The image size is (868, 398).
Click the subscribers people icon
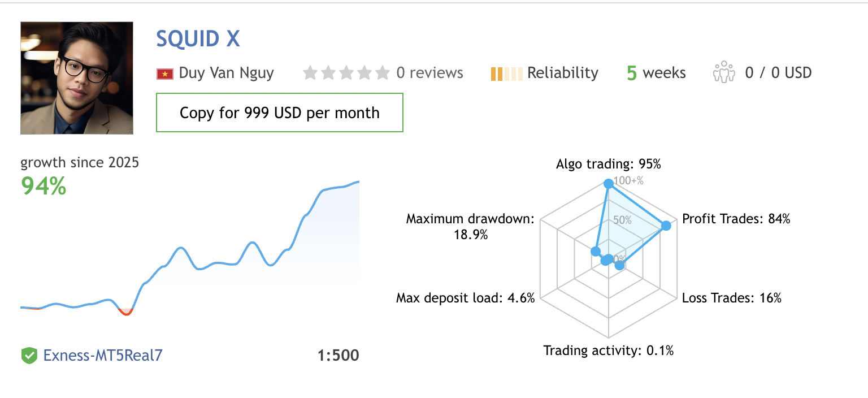coord(723,73)
